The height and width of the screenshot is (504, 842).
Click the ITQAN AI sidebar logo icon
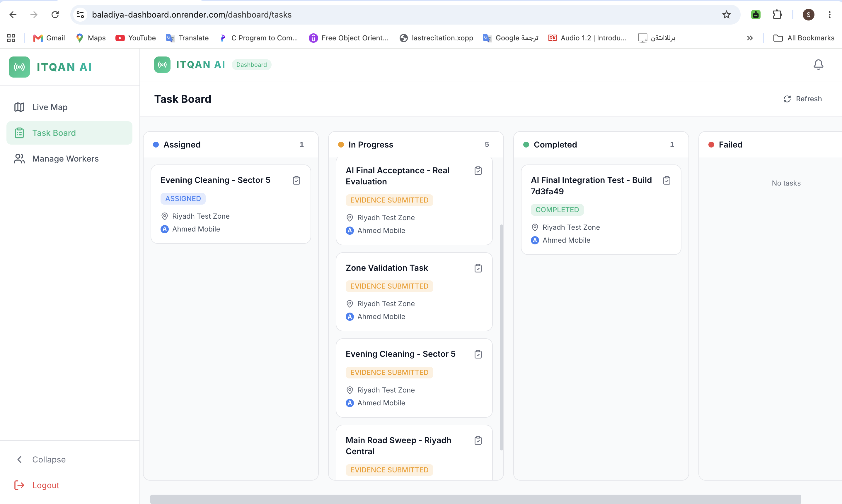[x=19, y=67]
